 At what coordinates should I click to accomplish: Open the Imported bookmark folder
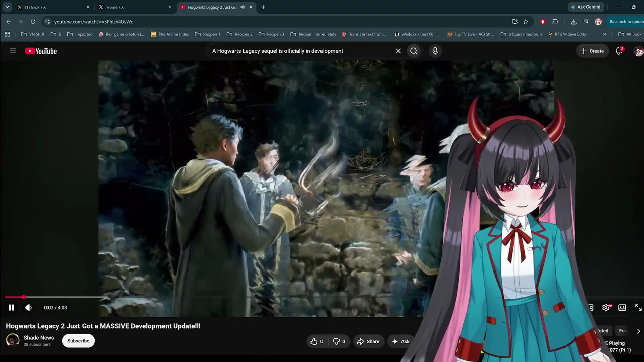80,34
